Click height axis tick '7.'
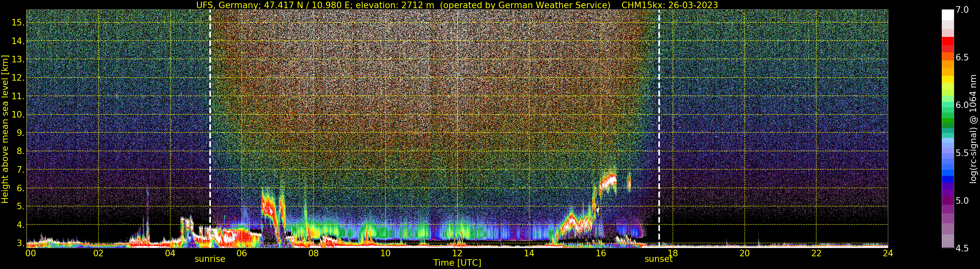The image size is (980, 269). (20, 170)
